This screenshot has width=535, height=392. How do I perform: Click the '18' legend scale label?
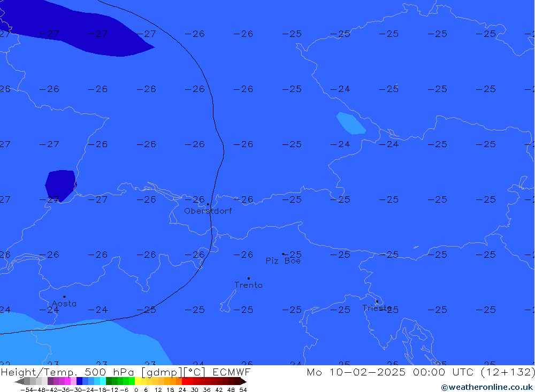(170, 390)
